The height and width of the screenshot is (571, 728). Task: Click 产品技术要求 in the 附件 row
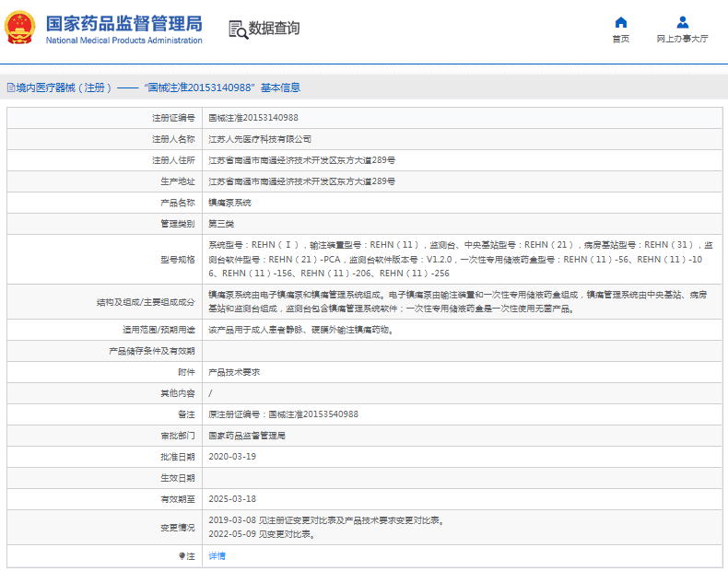click(x=234, y=372)
